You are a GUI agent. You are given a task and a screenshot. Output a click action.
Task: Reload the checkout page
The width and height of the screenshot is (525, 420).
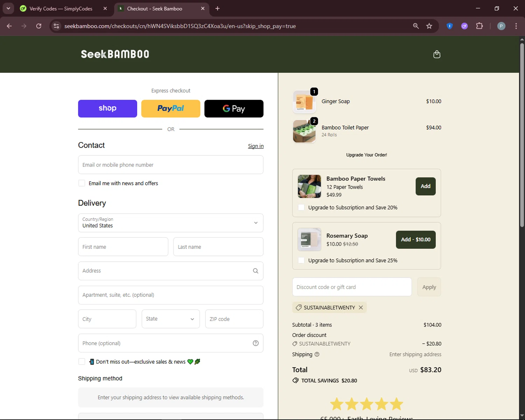39,26
